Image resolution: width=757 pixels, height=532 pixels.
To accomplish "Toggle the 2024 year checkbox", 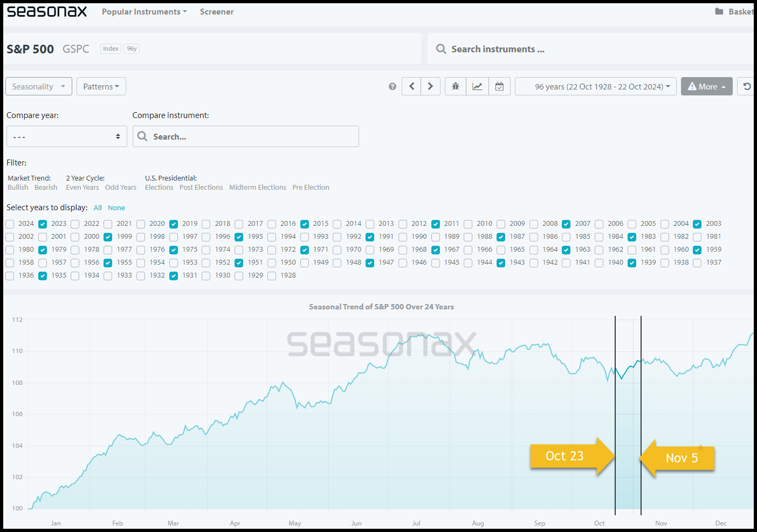I will (10, 224).
